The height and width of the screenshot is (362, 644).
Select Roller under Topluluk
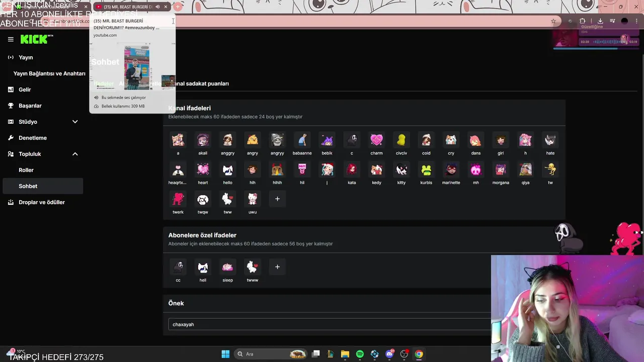click(26, 170)
